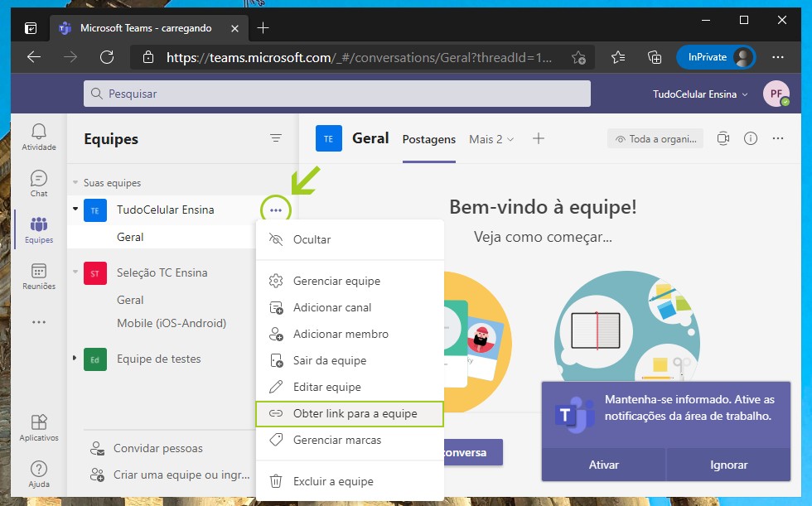Click the Pesquisar search field
The image size is (812, 506).
[336, 94]
